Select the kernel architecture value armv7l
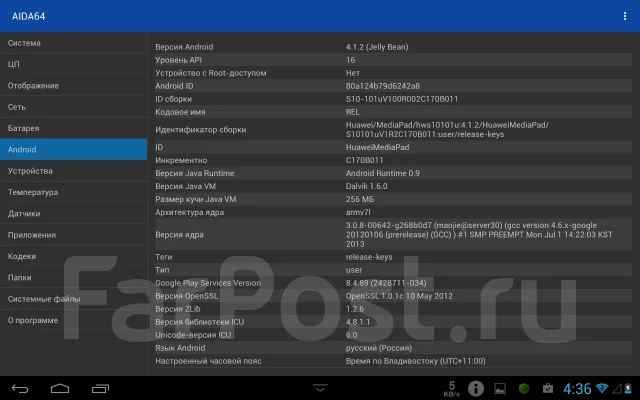 coord(358,213)
